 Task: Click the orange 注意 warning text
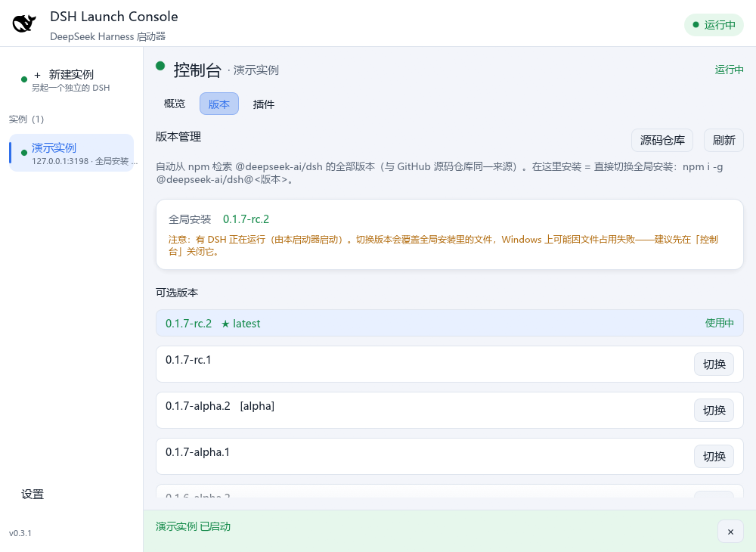443,246
